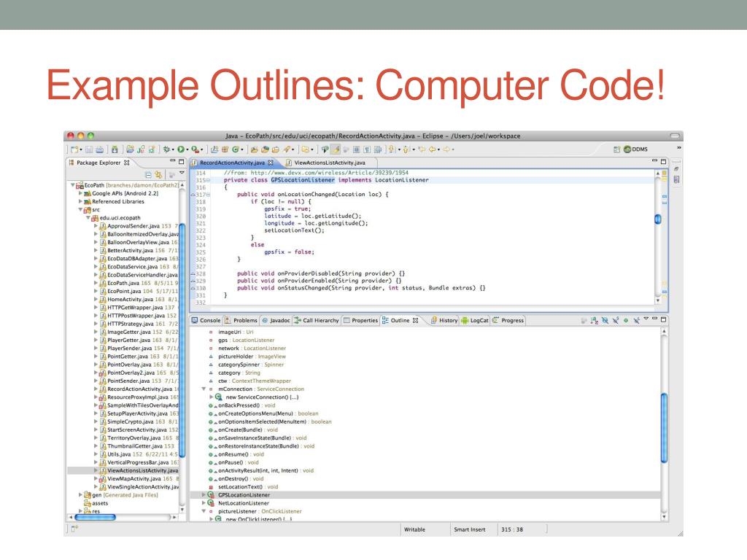Open the Console view tab
Screen dimensions: 747x560
click(x=206, y=319)
